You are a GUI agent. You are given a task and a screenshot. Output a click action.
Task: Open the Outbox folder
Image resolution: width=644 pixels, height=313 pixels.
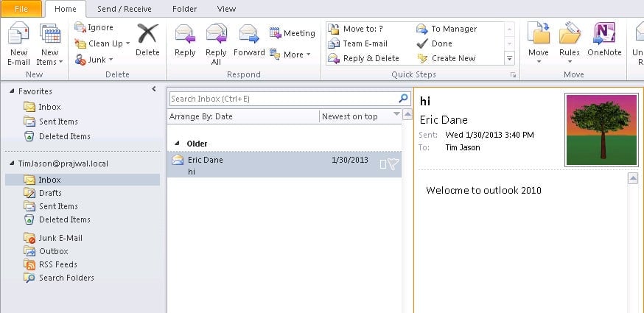(46, 251)
